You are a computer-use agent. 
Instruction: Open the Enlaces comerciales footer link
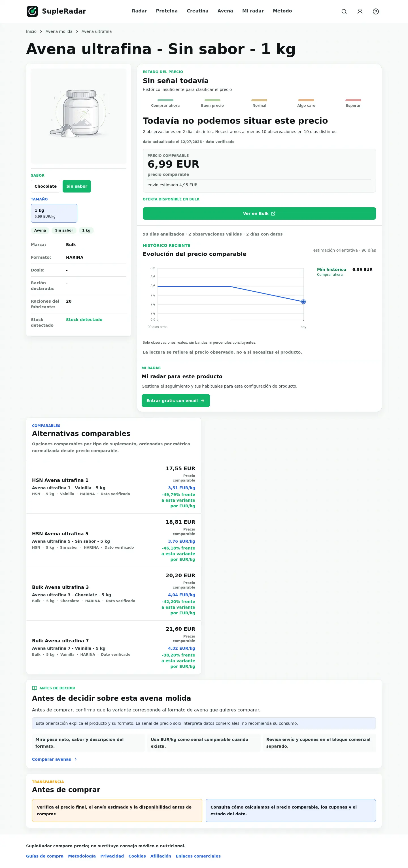[198, 856]
